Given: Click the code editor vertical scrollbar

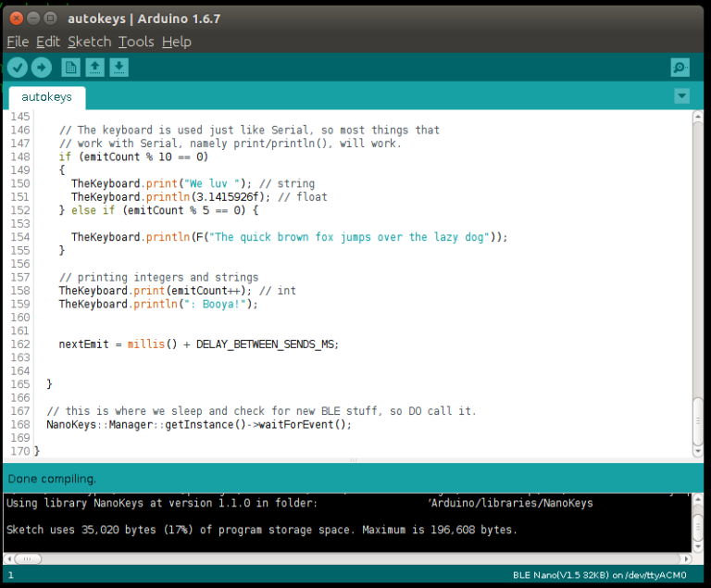Looking at the screenshot, I should 698,278.
